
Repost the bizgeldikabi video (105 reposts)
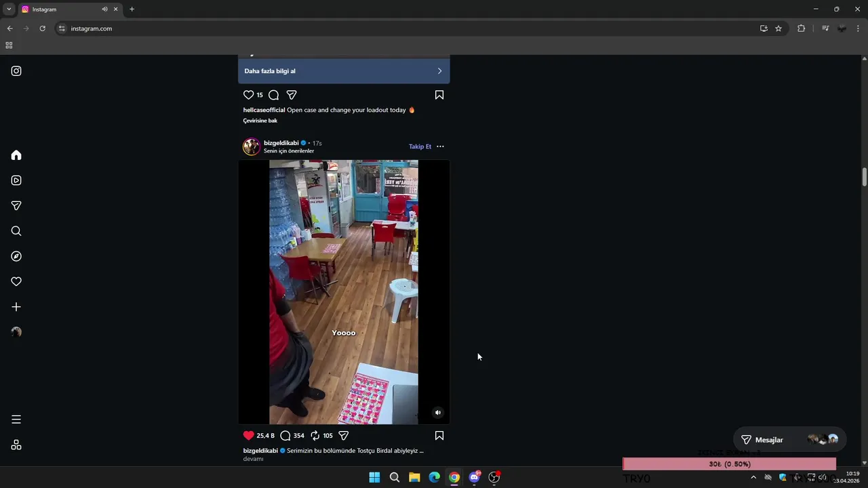[x=315, y=436]
